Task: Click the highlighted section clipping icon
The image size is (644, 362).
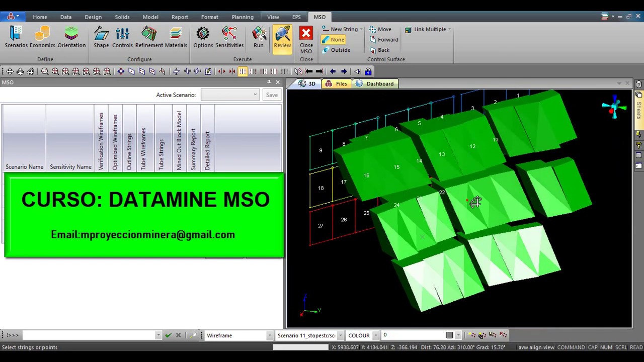Action: [x=243, y=71]
